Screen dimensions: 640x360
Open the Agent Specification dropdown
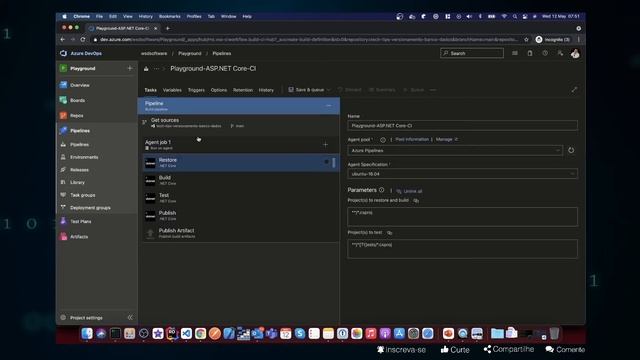(462, 174)
